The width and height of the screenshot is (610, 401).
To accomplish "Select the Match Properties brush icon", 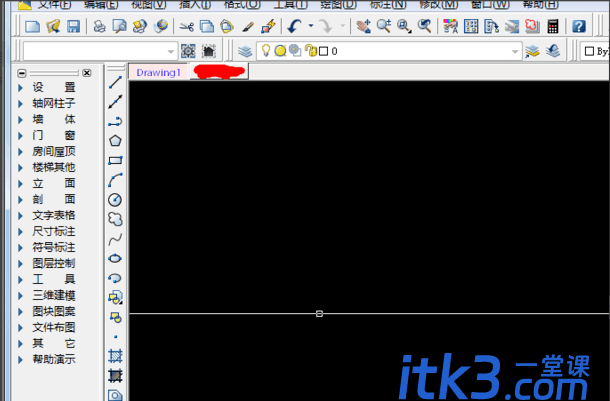I will 248,26.
